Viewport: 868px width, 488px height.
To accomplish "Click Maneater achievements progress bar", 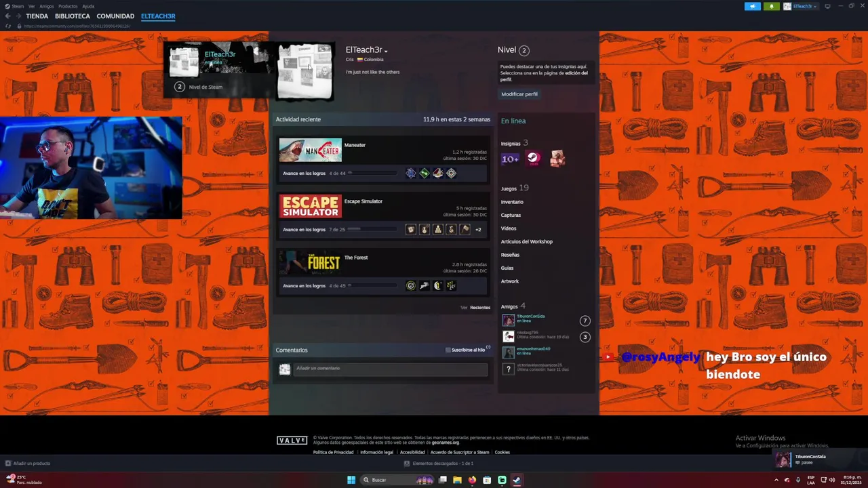I will pos(372,174).
